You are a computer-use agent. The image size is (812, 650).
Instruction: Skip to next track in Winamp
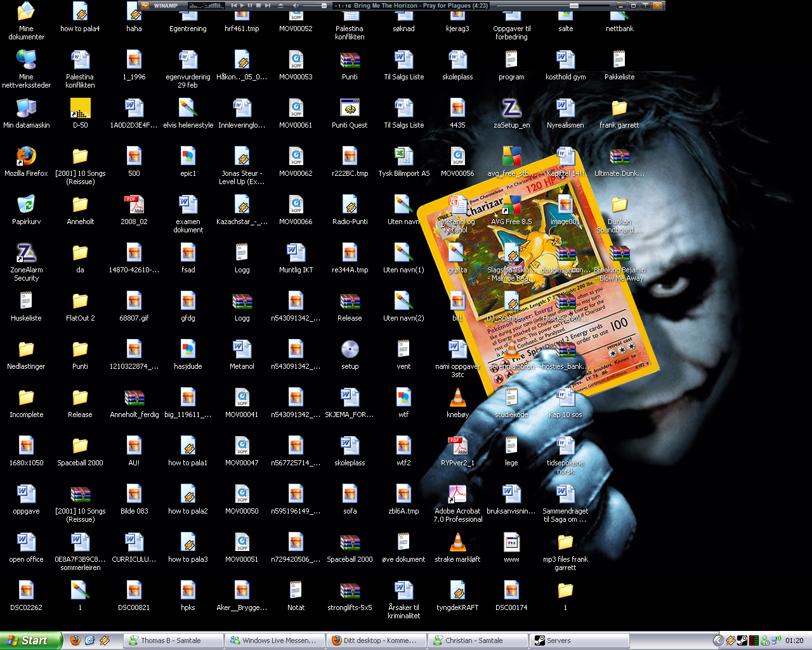[267, 5]
